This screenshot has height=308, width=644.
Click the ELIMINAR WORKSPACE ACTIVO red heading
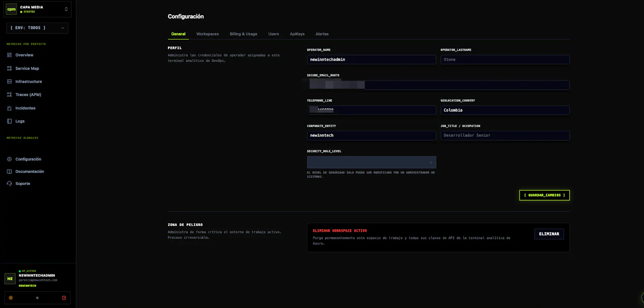coord(340,231)
